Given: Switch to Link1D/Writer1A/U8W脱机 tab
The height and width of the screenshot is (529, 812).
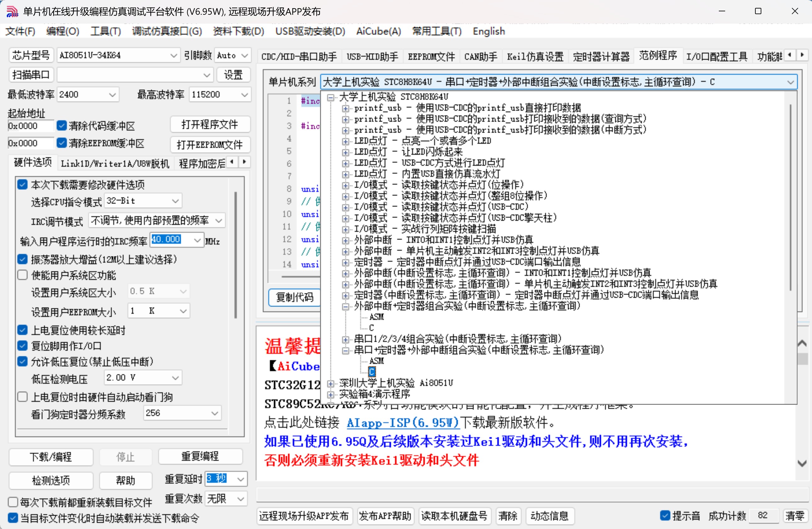Looking at the screenshot, I should tap(115, 164).
